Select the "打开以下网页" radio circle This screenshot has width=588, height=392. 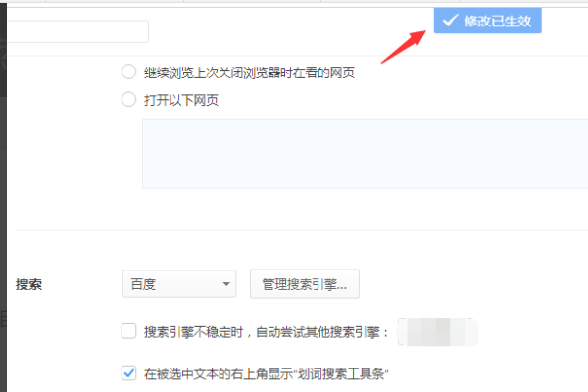128,99
